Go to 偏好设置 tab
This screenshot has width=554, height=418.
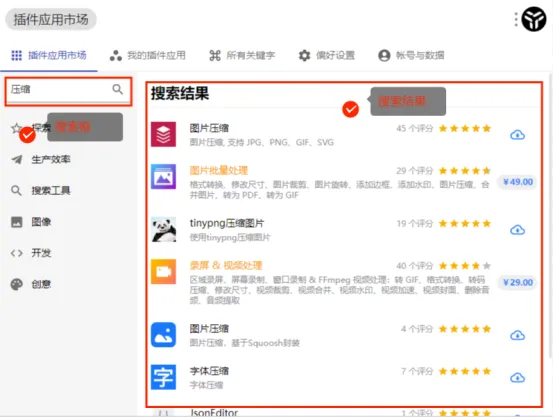[x=326, y=55]
